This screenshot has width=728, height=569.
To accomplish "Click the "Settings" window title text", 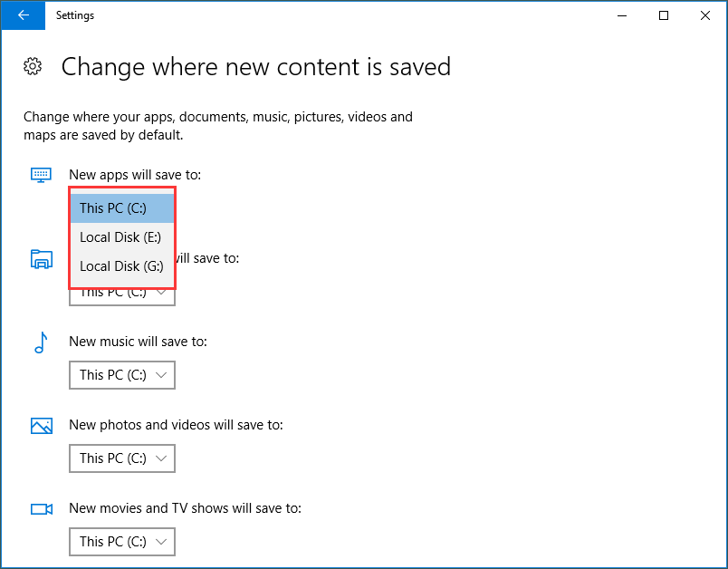I will (x=75, y=15).
